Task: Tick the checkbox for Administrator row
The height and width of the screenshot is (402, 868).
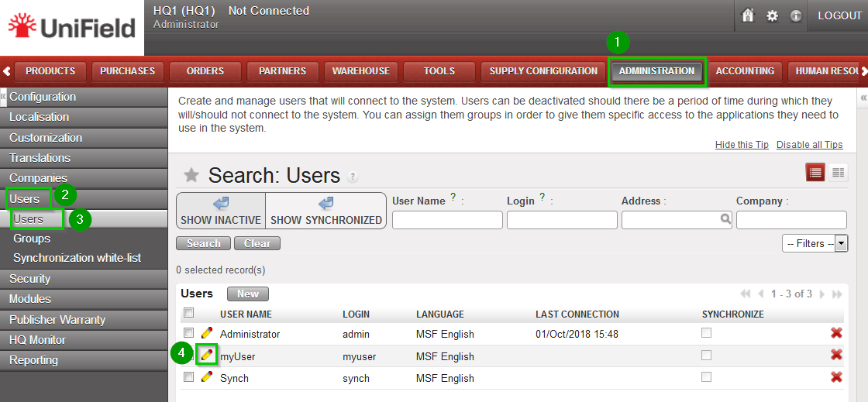Action: tap(189, 333)
